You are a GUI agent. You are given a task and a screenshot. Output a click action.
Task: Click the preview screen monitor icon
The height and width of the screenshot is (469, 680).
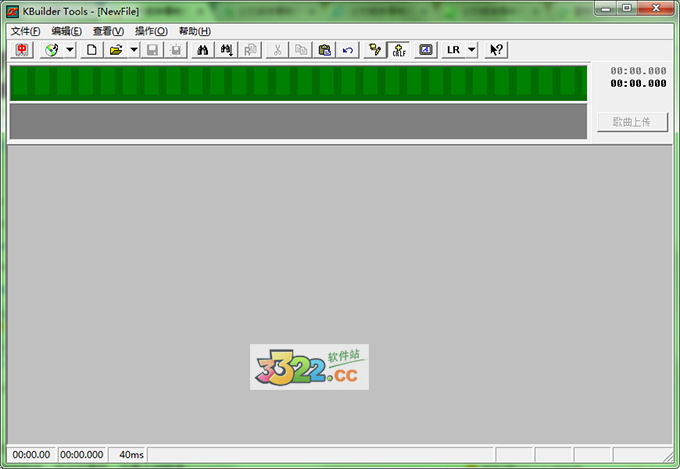[426, 50]
